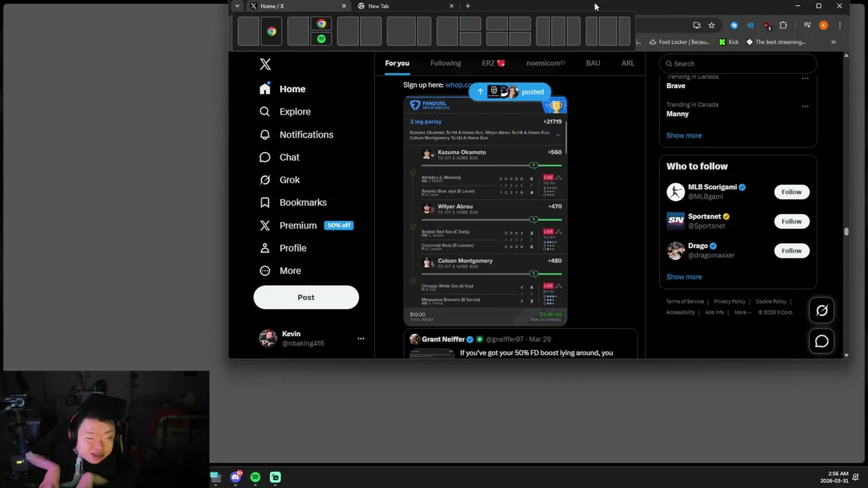This screenshot has width=868, height=488.
Task: Switch to the noemicom tab
Action: pos(545,63)
